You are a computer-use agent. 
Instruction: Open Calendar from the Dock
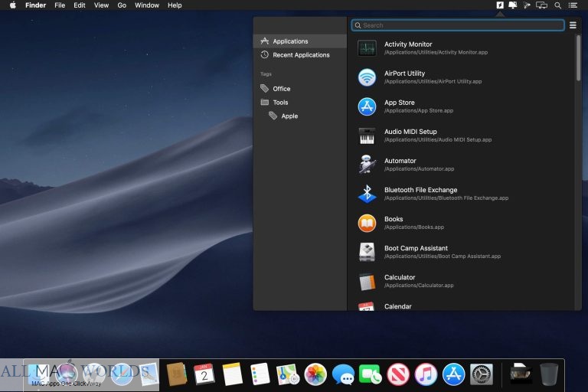(x=204, y=374)
